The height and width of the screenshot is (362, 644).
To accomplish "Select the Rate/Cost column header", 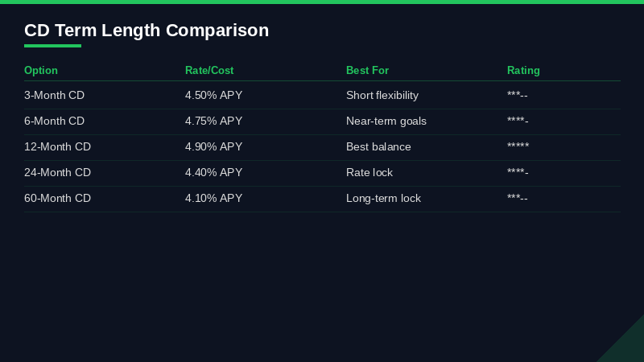I will [209, 71].
